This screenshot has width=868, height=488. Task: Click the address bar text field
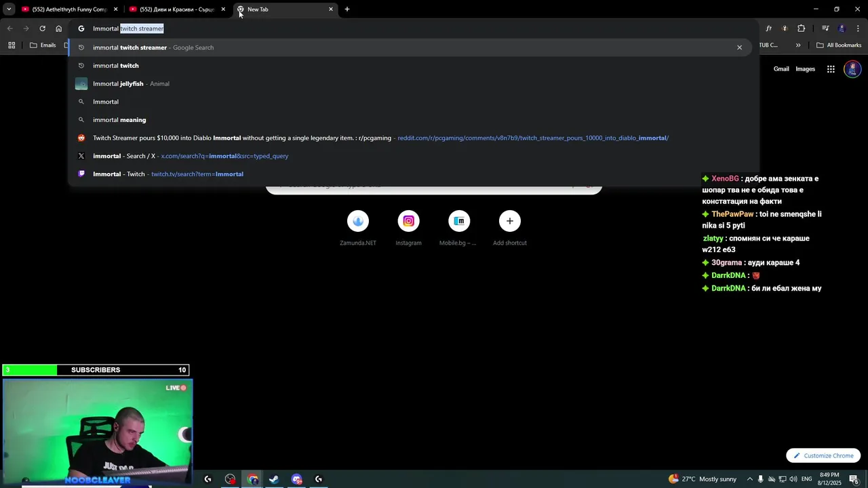click(414, 28)
